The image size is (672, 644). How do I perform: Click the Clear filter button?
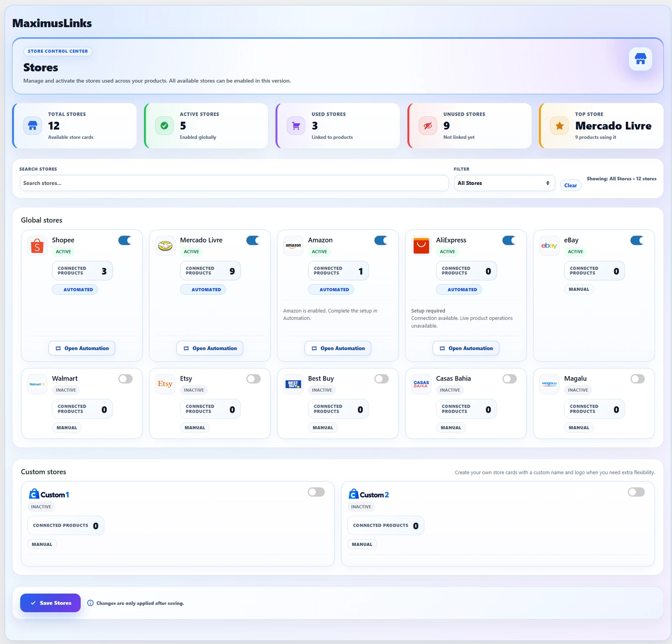click(x=571, y=185)
